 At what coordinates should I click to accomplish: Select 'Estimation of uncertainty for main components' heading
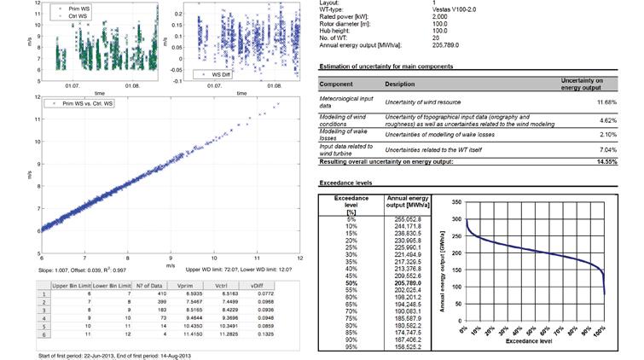(386, 67)
